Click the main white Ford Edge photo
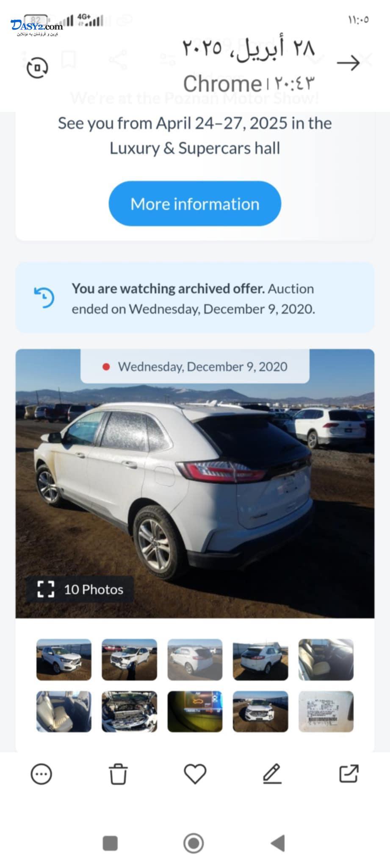 click(x=195, y=483)
